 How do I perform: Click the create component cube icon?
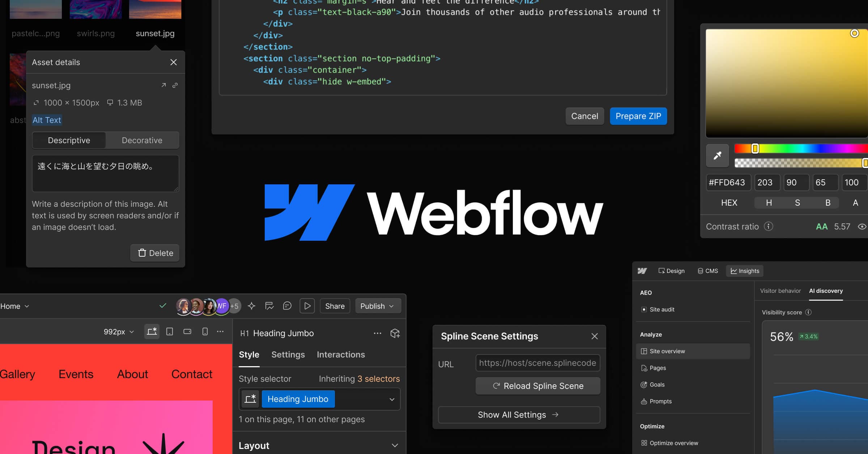click(x=395, y=333)
